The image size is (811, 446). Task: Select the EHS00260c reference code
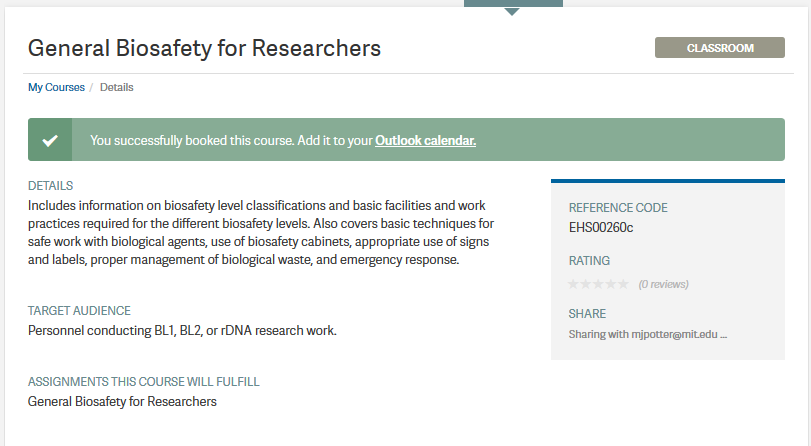click(601, 228)
